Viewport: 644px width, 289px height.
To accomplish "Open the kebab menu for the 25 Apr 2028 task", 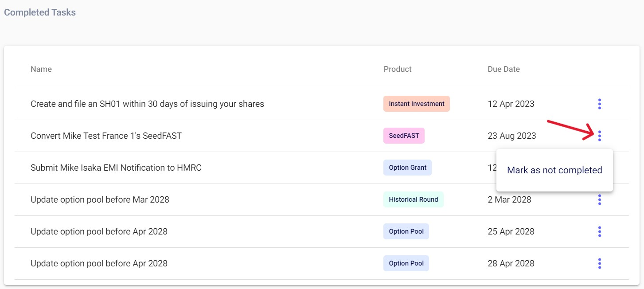I will coord(599,231).
